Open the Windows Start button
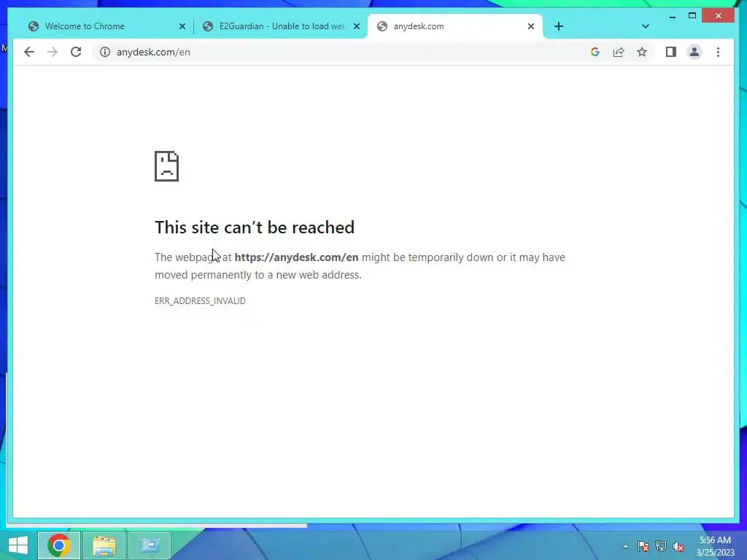Viewport: 747px width, 560px height. [18, 545]
